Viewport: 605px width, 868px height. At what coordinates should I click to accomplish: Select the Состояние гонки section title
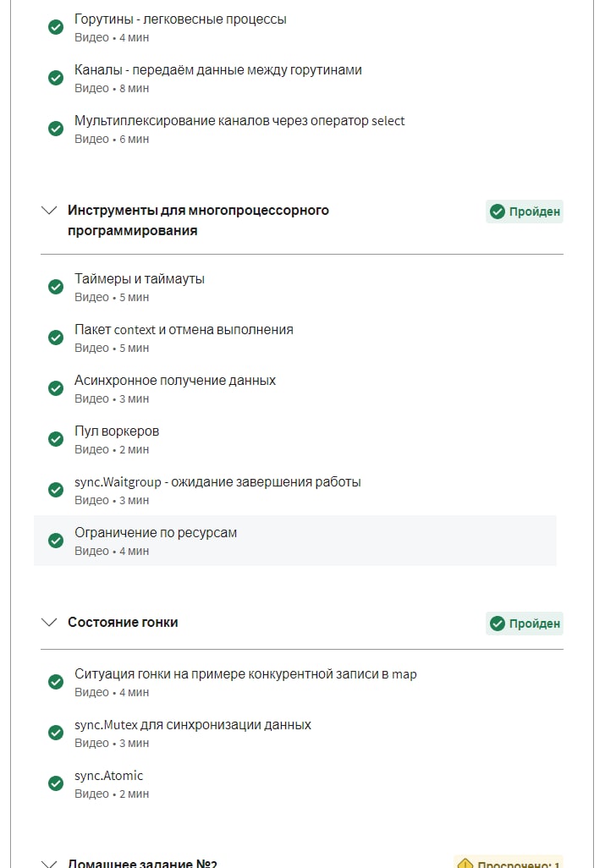click(123, 623)
